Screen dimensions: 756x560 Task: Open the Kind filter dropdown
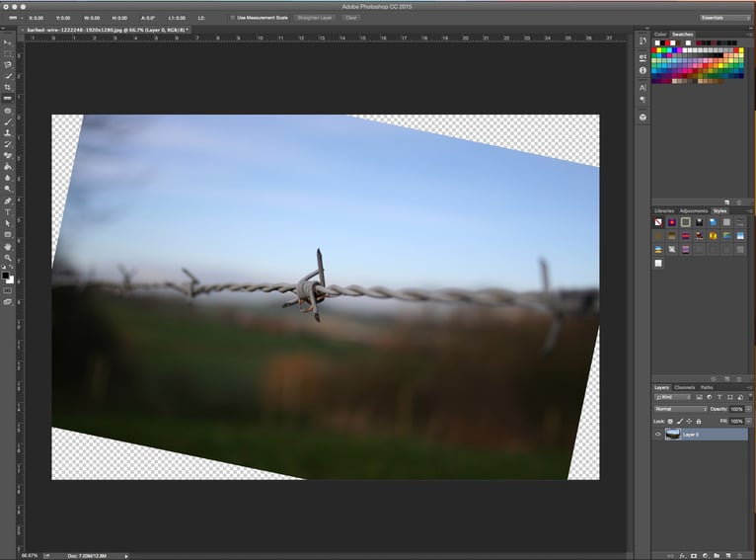[x=673, y=397]
